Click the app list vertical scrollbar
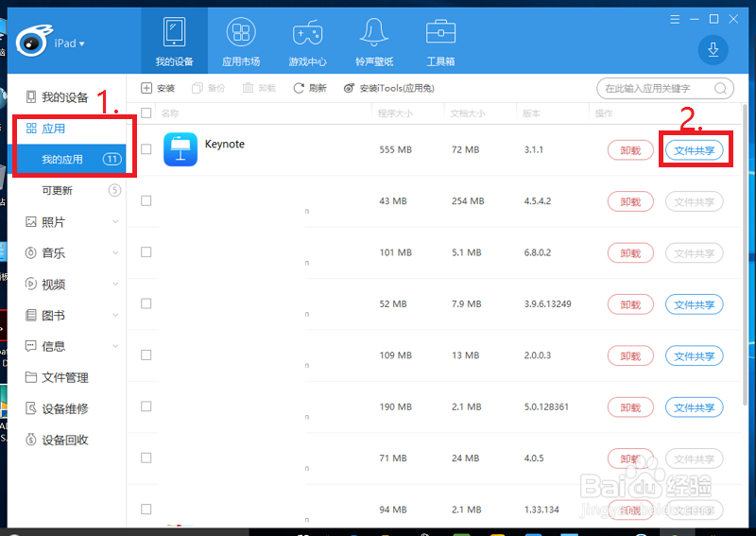Screen dimensions: 756x536 (x=746, y=253)
